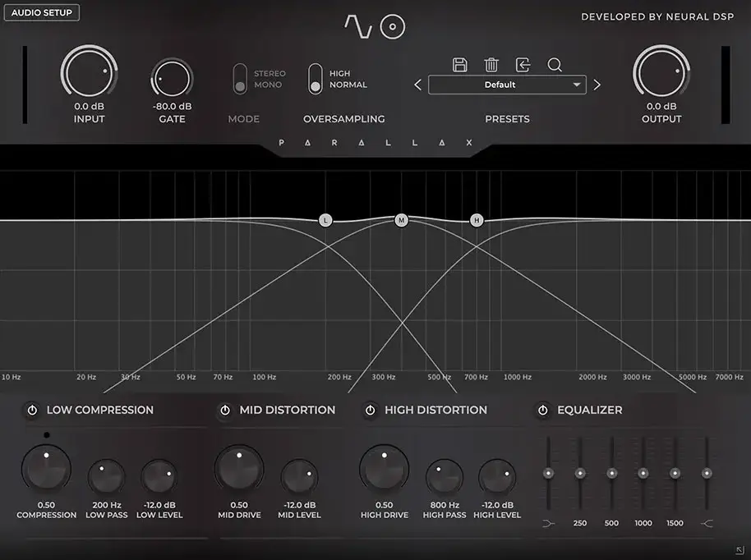
Task: Click the Low Level knob
Action: pyautogui.click(x=159, y=477)
